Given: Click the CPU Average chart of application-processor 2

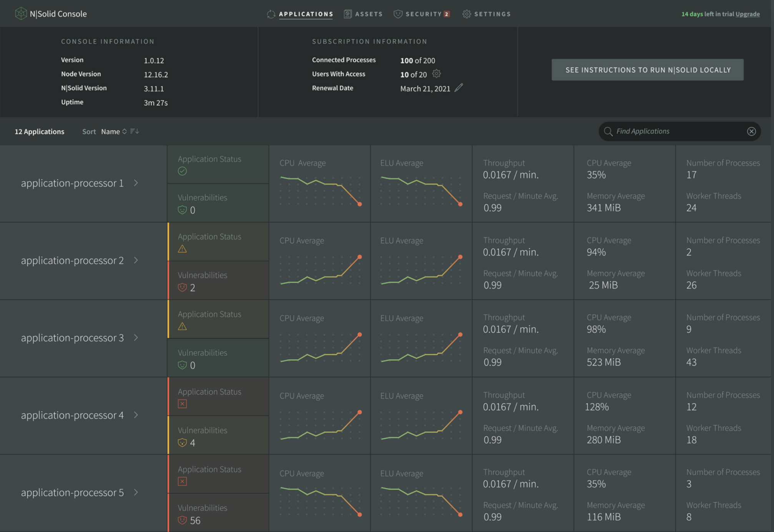Looking at the screenshot, I should click(x=320, y=270).
